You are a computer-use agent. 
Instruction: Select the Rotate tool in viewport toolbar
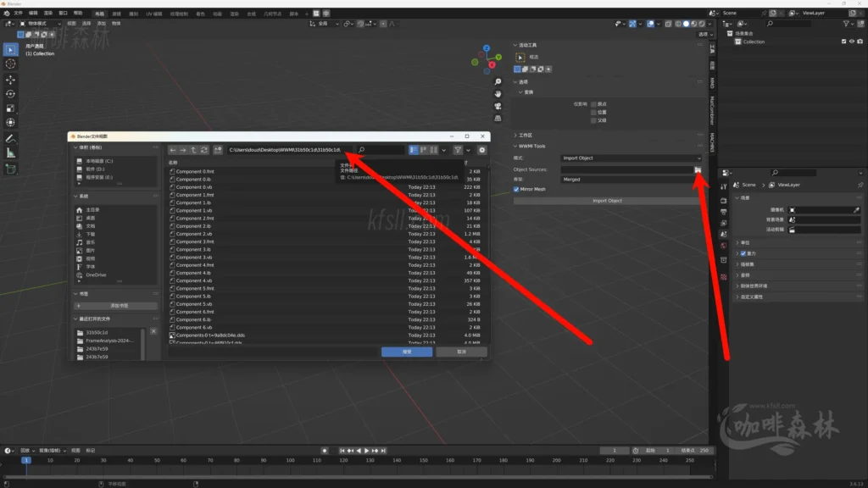(x=10, y=94)
